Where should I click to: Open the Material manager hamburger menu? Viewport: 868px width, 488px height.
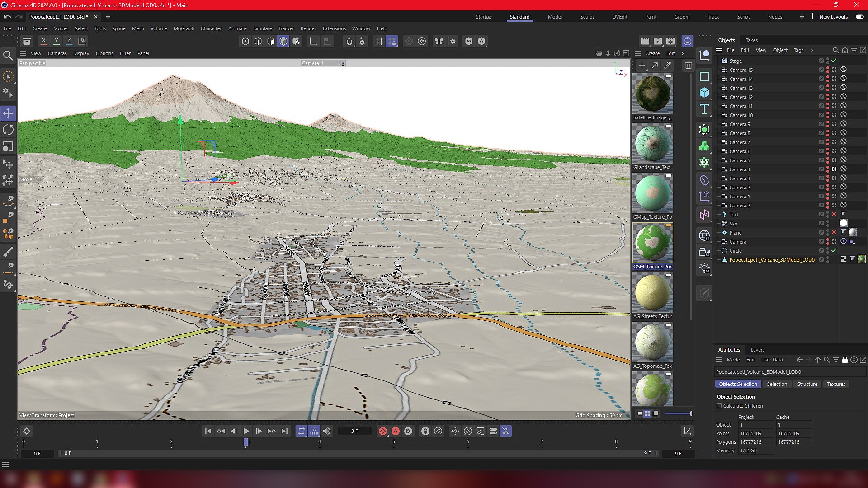pos(638,53)
